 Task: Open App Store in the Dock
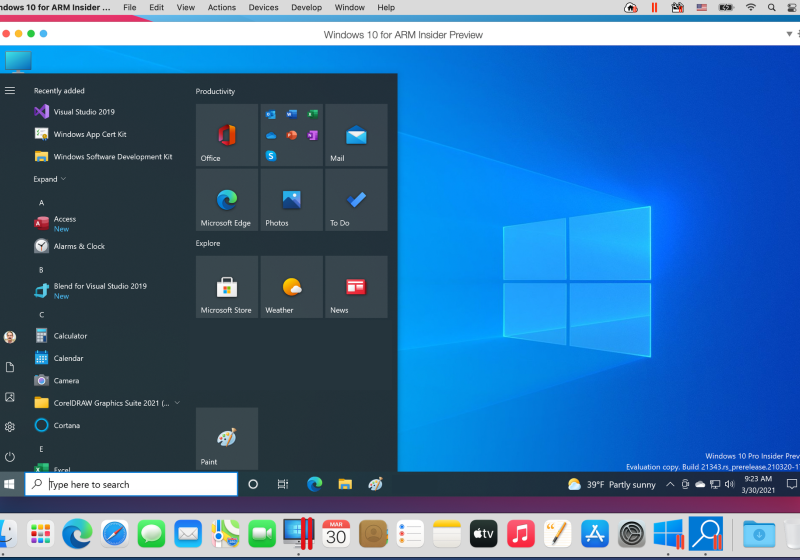594,534
